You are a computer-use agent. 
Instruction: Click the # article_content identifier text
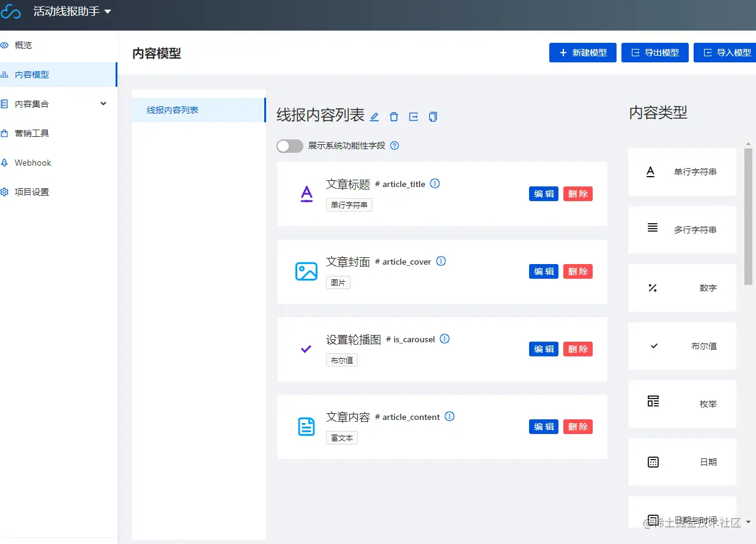point(407,417)
